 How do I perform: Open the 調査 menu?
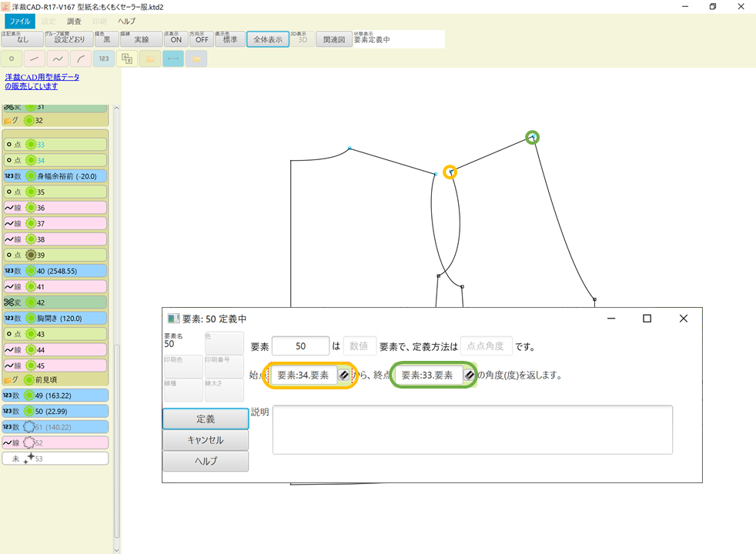click(73, 21)
